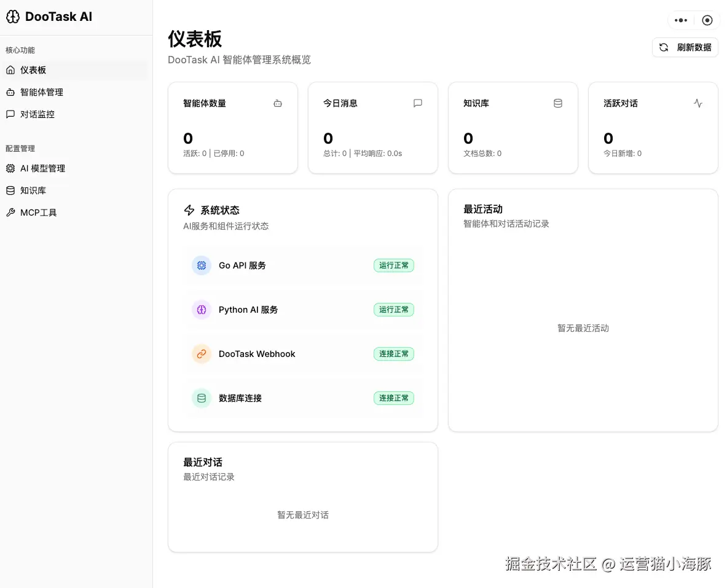Click the message icon in 今日消息 card
The image size is (727, 588).
[x=418, y=103]
